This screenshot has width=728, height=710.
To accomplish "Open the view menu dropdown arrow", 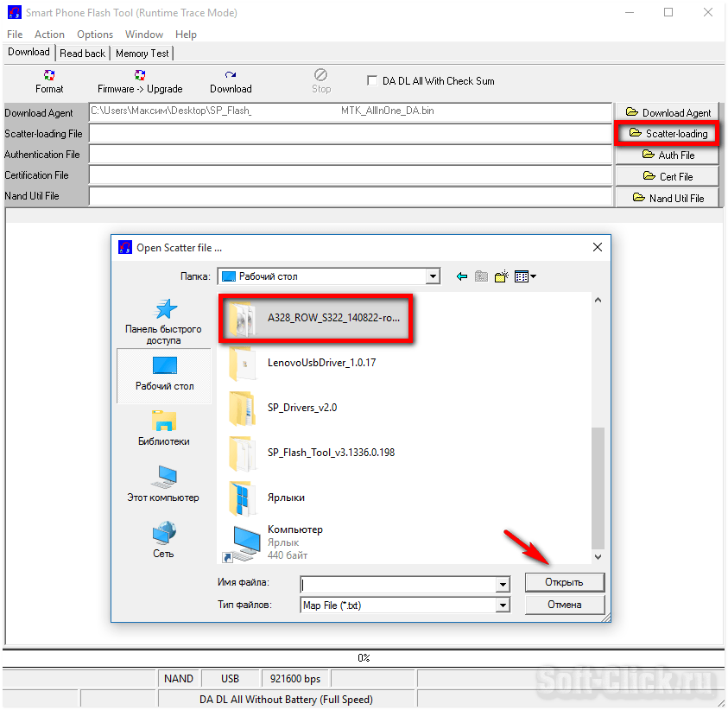I will tap(533, 276).
